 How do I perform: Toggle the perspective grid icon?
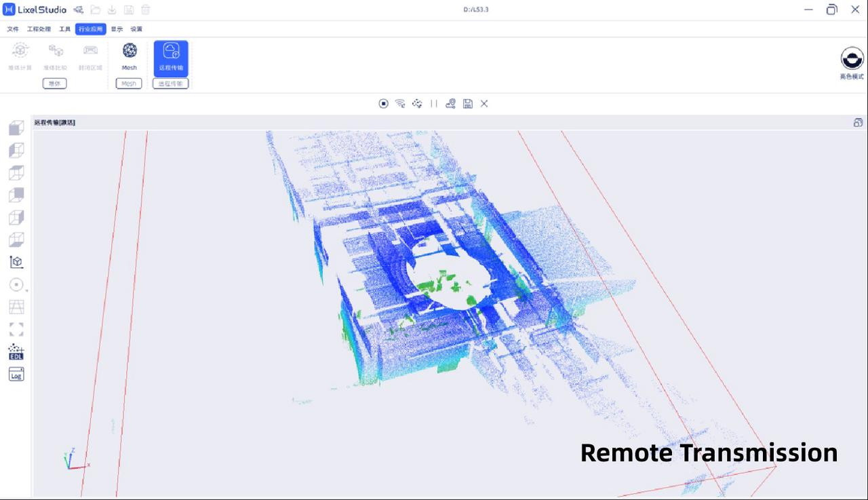16,307
